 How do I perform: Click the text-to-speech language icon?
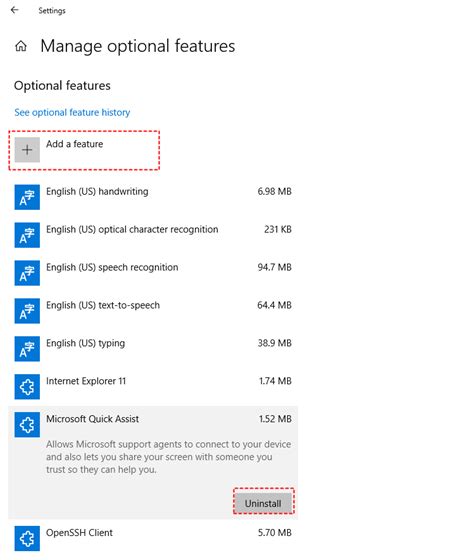tap(27, 311)
